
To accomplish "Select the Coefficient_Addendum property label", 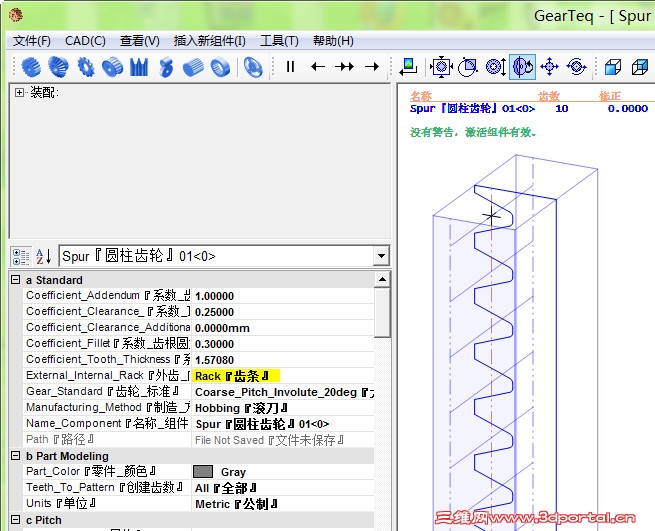I will [x=108, y=295].
